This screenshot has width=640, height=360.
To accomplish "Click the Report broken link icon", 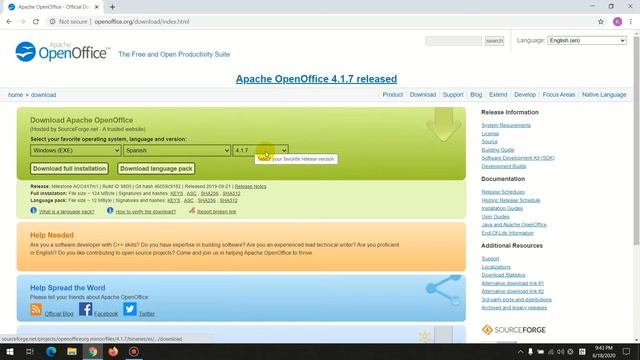I will 192,211.
